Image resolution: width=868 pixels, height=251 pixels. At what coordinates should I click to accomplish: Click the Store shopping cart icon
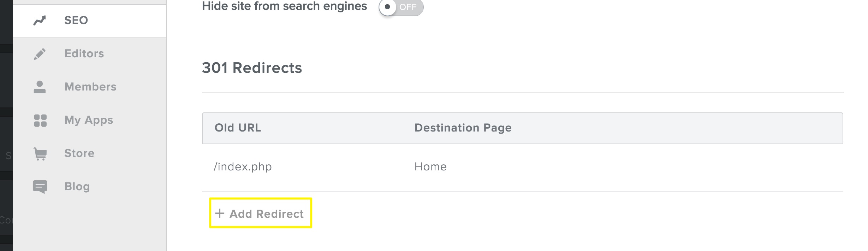pos(40,154)
